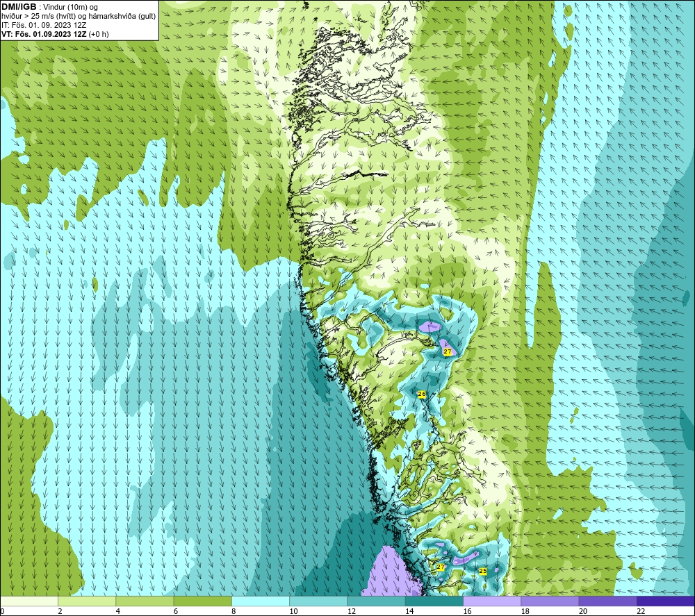Screen dimensions: 695x616
Task: Click the light green 2–4 m/s legend swatch
Action: (x=87, y=601)
